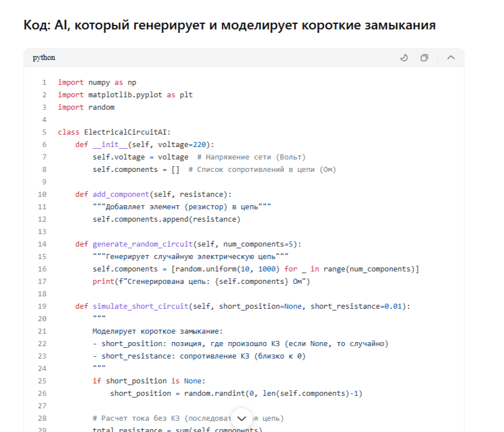Click the self.voltage assignment line
504x432 pixels.
tap(140, 157)
